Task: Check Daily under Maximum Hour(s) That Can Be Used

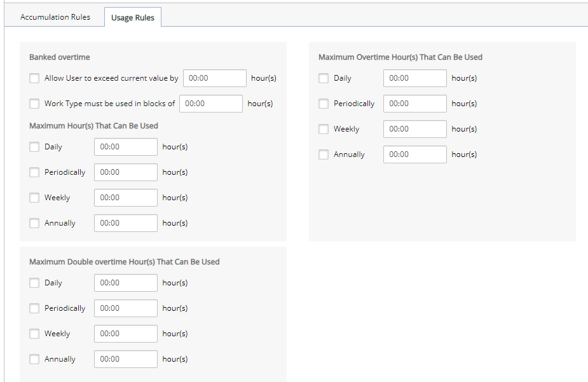Action: (x=34, y=147)
